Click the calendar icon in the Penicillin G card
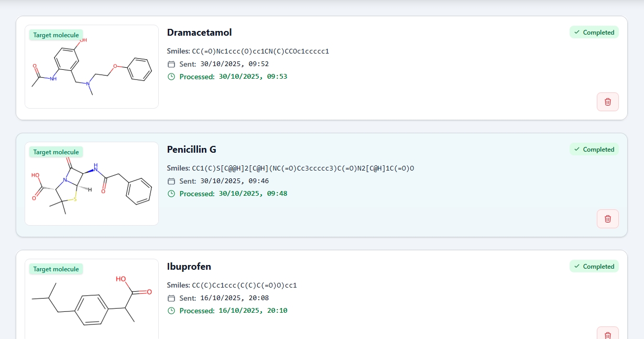Screen dimensions: 644x339 coord(171,181)
